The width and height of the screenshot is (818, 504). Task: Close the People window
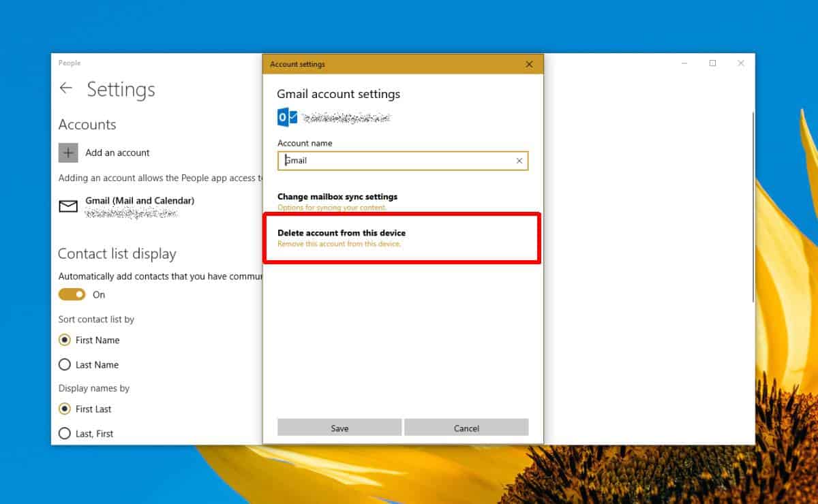741,63
